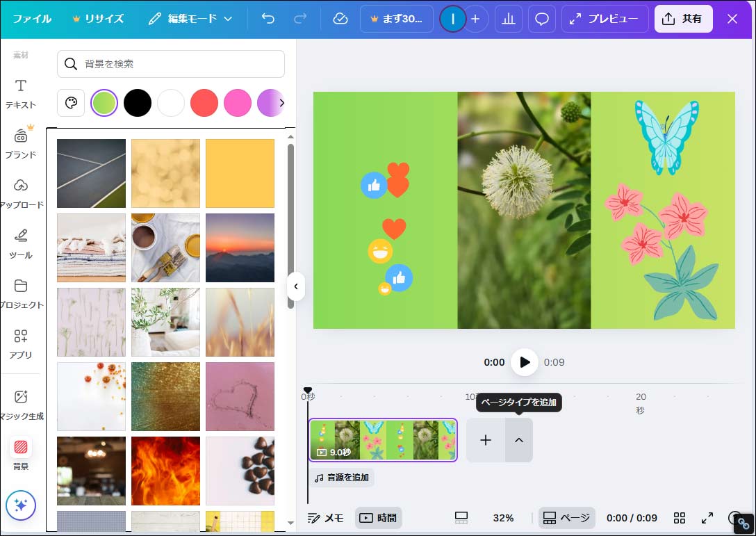Click the timeline playhead marker
Viewport: 756px width, 536px height.
308,390
